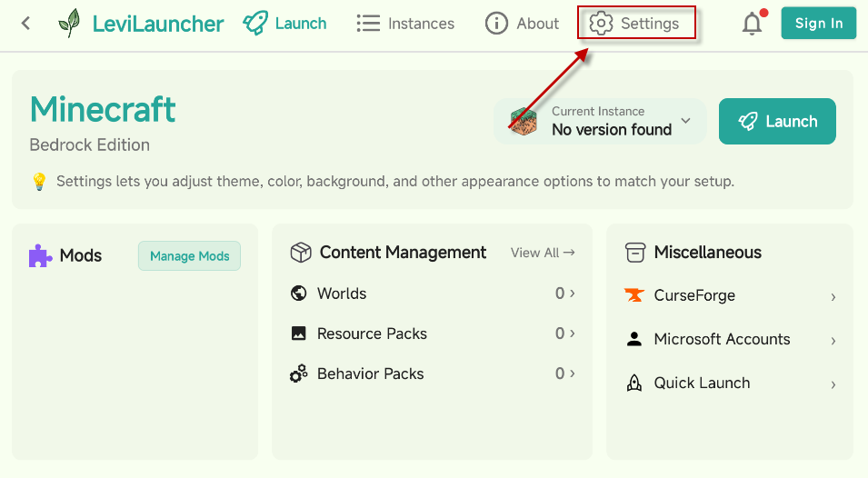
Task: Click the purple Mods puzzle icon
Action: click(40, 255)
